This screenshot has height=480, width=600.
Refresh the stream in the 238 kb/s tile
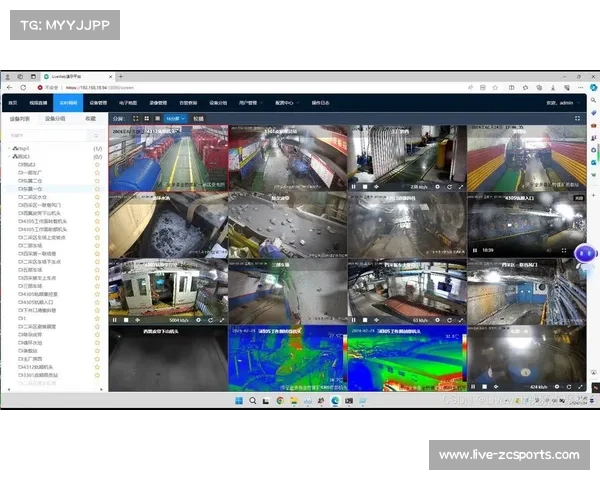[449, 187]
